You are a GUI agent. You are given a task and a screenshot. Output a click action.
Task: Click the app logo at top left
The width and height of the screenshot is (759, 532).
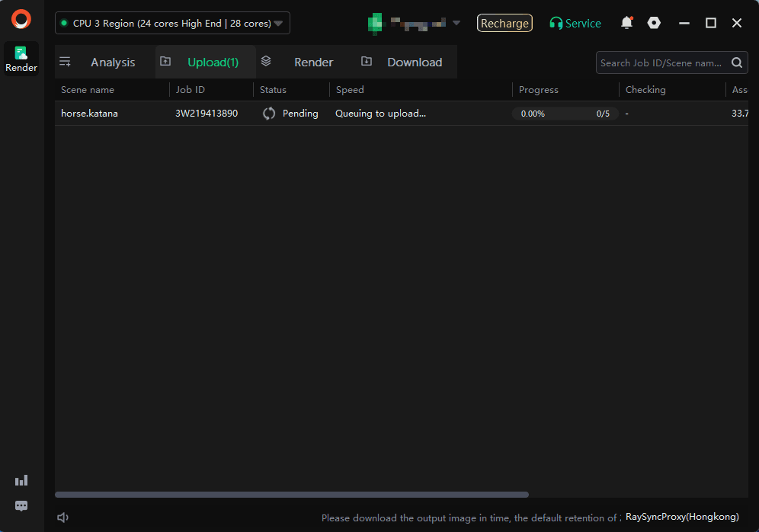(21, 19)
